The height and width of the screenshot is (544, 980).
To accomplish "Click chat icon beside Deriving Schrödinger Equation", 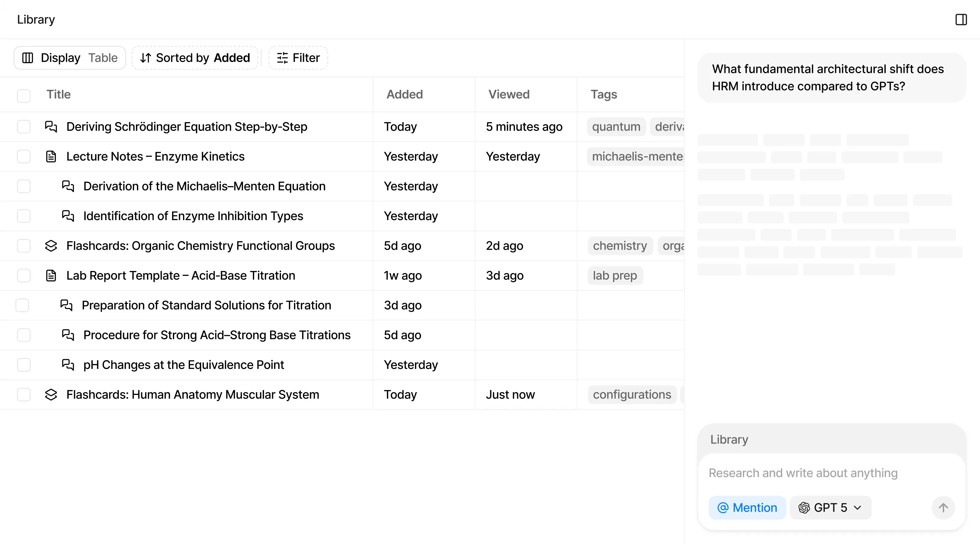I will (51, 127).
